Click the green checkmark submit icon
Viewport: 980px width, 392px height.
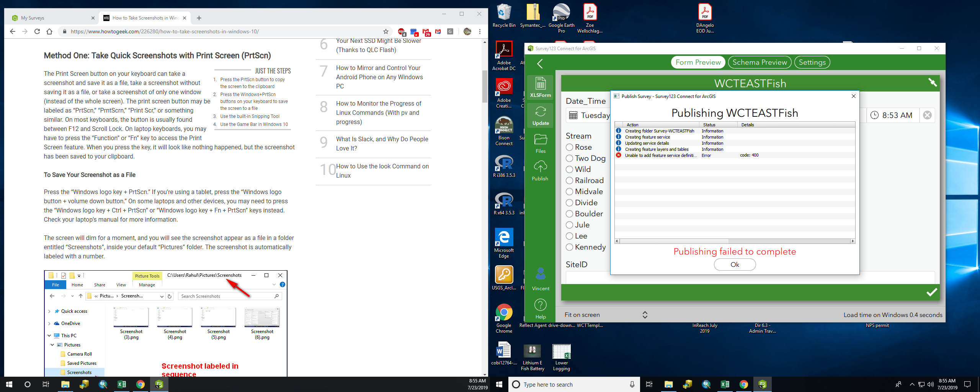pos(931,293)
